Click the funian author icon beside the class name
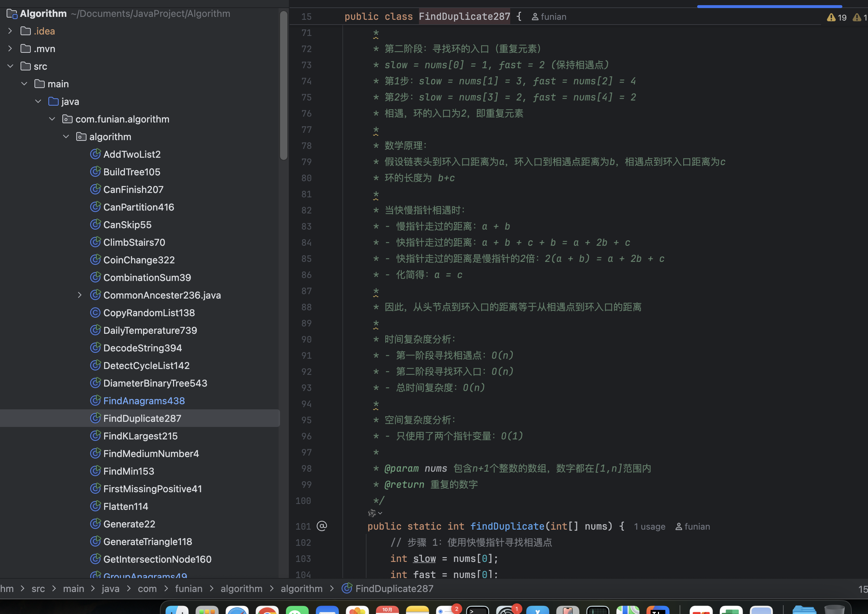 click(x=534, y=17)
